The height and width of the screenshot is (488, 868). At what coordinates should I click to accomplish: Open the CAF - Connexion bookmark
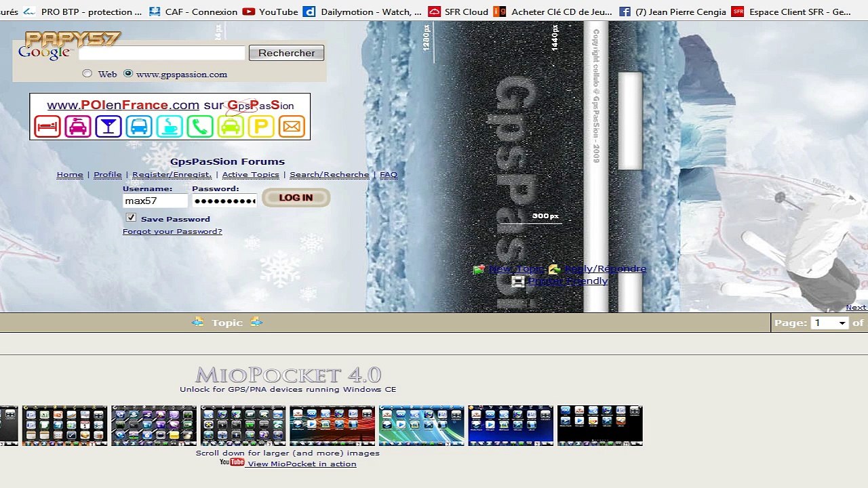pos(193,12)
